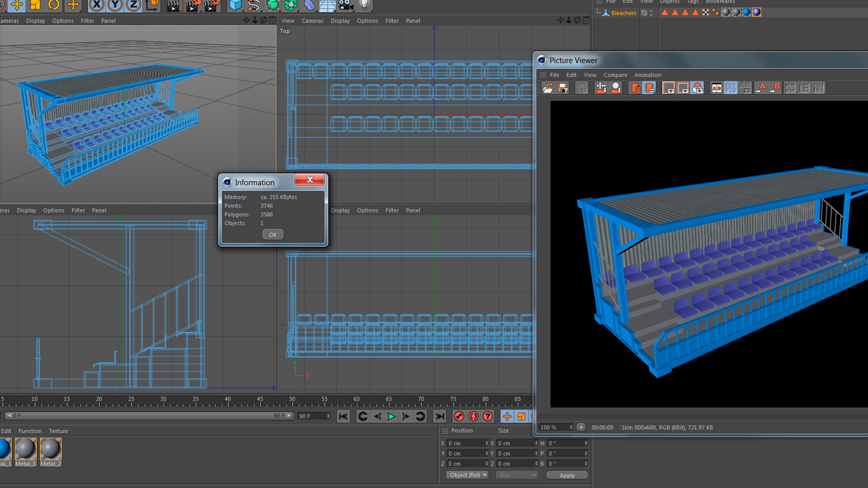The image size is (868, 488).
Task: Toggle Autokeying button
Action: (x=473, y=417)
